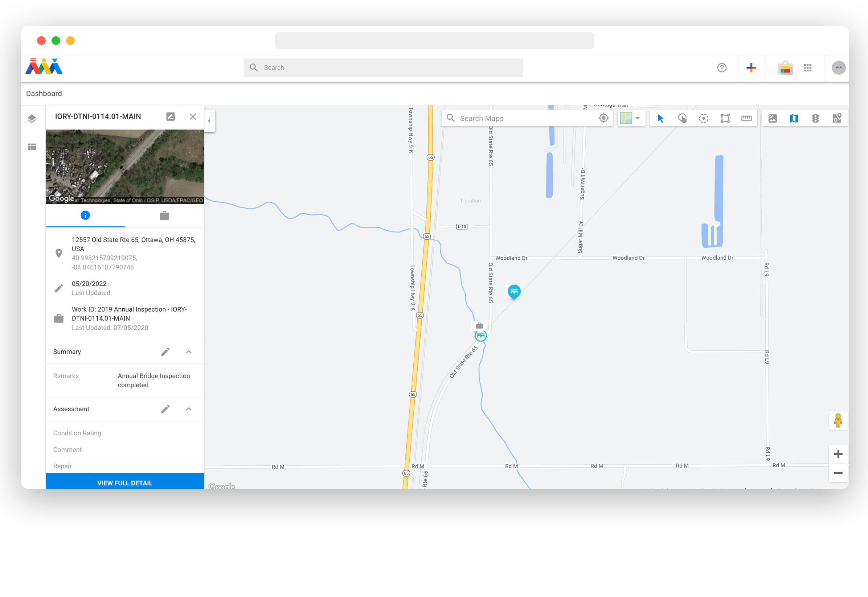868x597 pixels.
Task: Open the help question mark icon
Action: pos(722,68)
